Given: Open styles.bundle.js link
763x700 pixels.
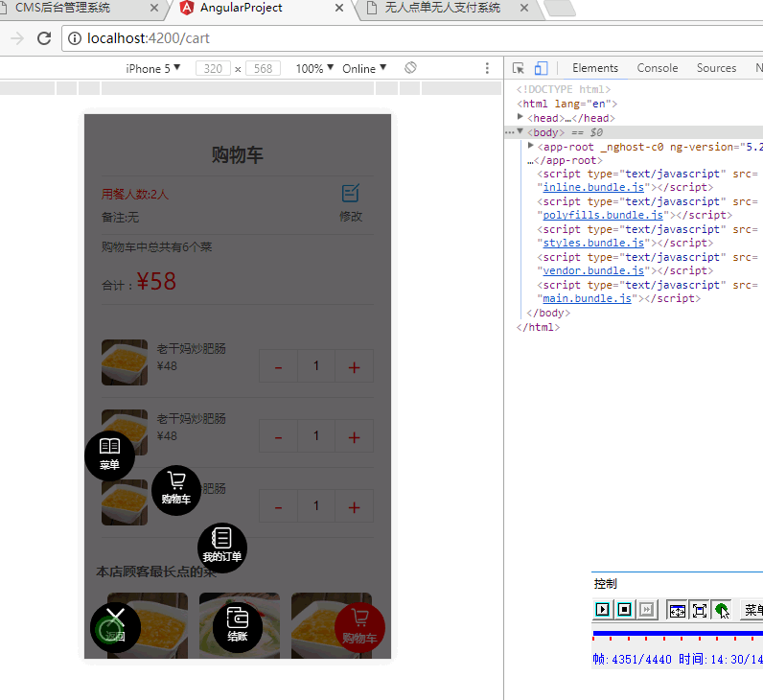Looking at the screenshot, I should click(x=593, y=243).
